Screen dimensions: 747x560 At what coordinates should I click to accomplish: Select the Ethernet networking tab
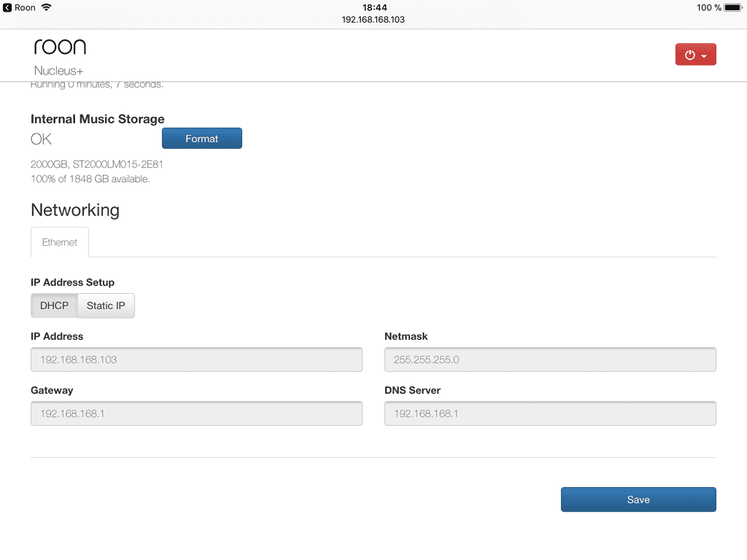tap(60, 242)
